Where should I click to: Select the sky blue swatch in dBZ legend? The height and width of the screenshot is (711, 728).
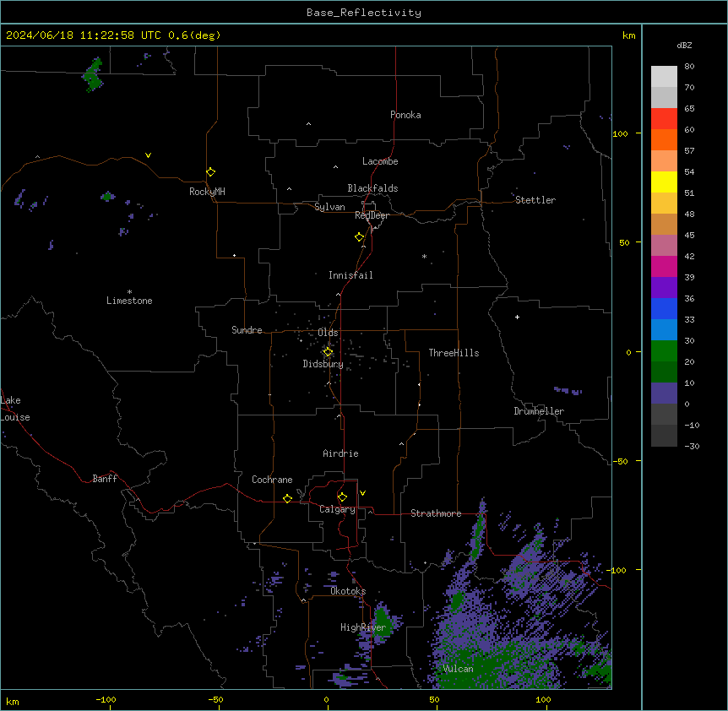click(x=664, y=329)
